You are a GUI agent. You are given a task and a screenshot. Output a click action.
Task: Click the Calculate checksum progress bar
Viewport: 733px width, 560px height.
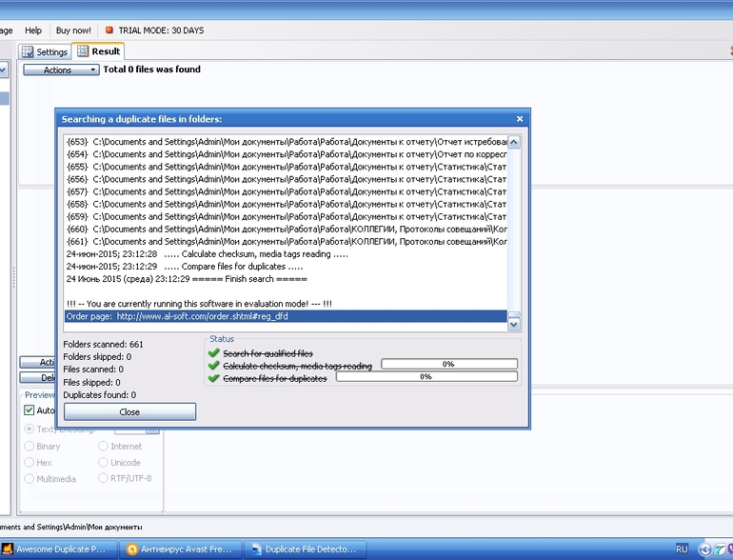(x=448, y=364)
